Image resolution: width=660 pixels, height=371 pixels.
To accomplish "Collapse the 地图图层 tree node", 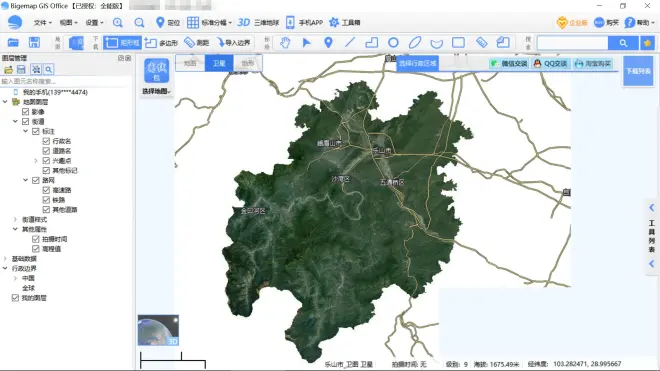I will (5, 102).
